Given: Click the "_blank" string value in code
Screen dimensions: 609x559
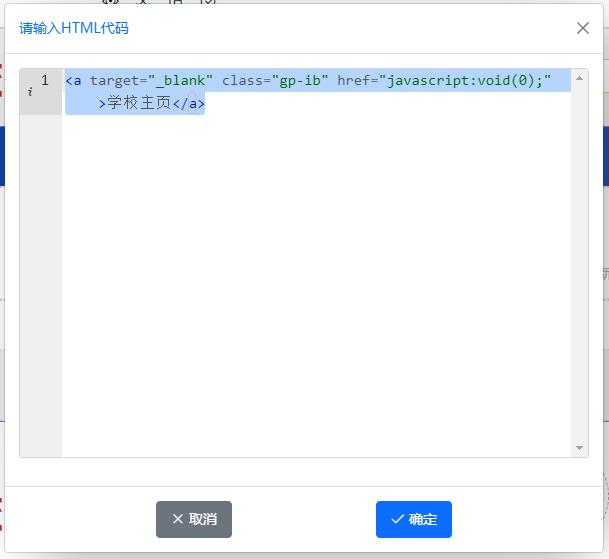Looking at the screenshot, I should [180, 81].
